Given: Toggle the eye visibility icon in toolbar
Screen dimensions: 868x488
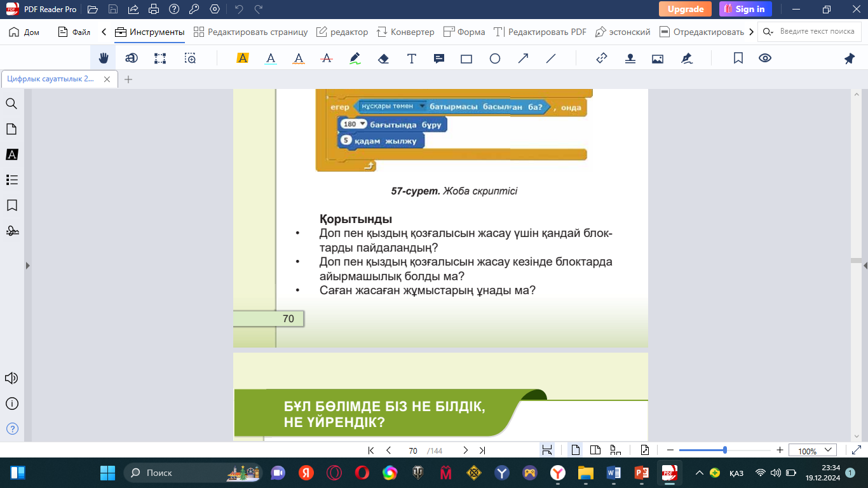Looking at the screenshot, I should pos(765,58).
